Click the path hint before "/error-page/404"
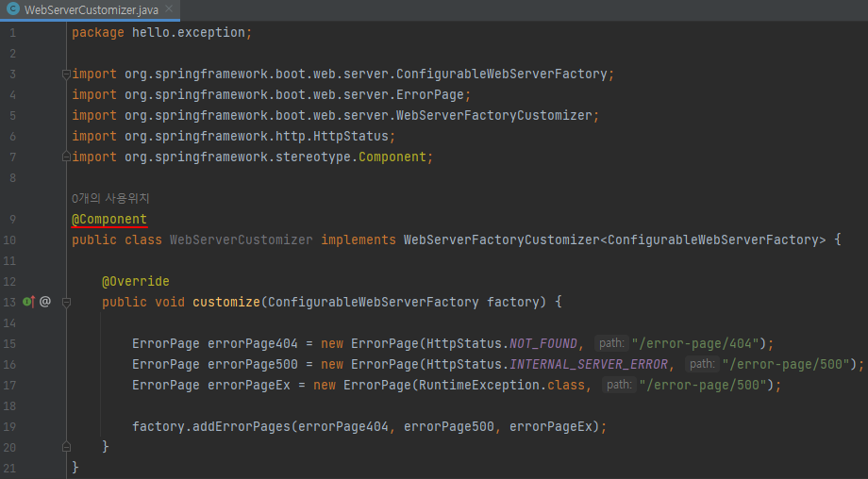 [x=611, y=343]
